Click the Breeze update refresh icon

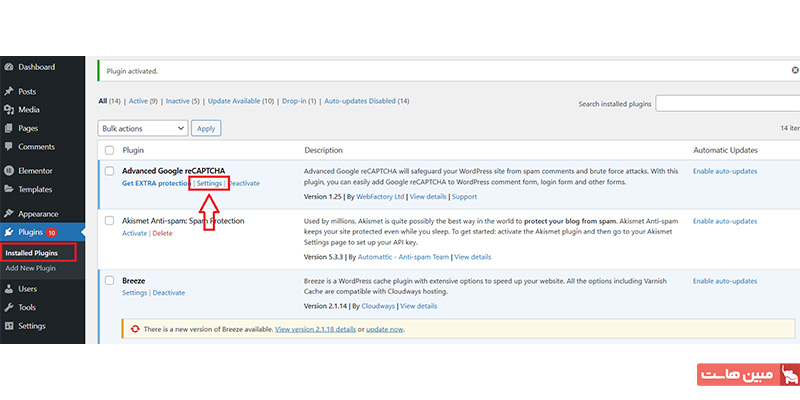pyautogui.click(x=135, y=329)
